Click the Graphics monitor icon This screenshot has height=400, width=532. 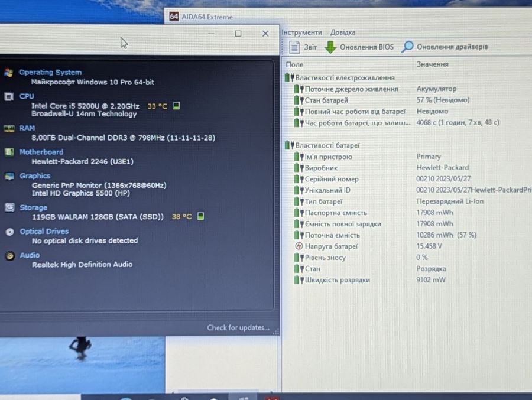point(9,176)
